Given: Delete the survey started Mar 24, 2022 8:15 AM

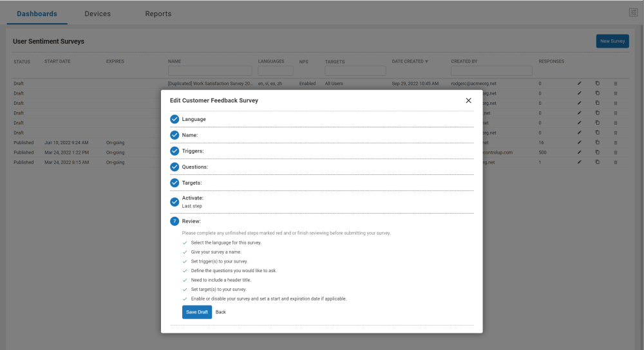Looking at the screenshot, I should coord(615,162).
